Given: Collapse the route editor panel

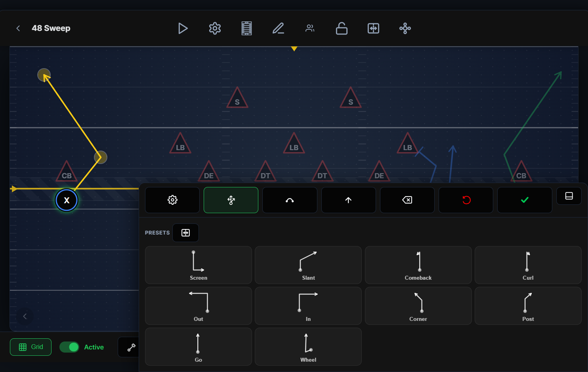Looking at the screenshot, I should (569, 196).
